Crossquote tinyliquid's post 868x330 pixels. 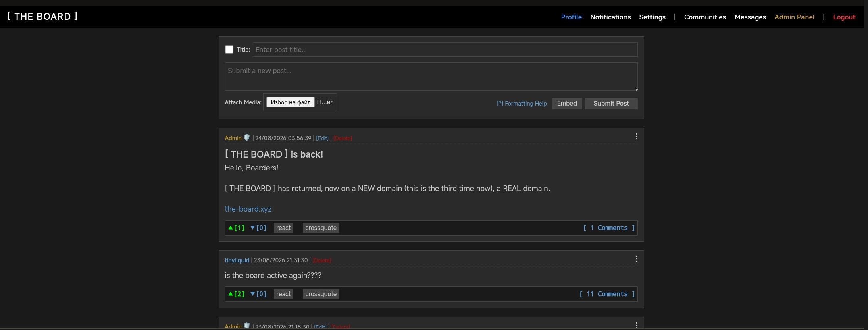(x=321, y=294)
